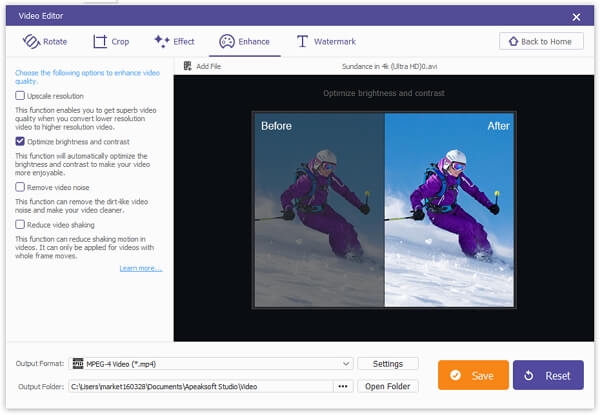Click the orange Save button

coord(473,375)
